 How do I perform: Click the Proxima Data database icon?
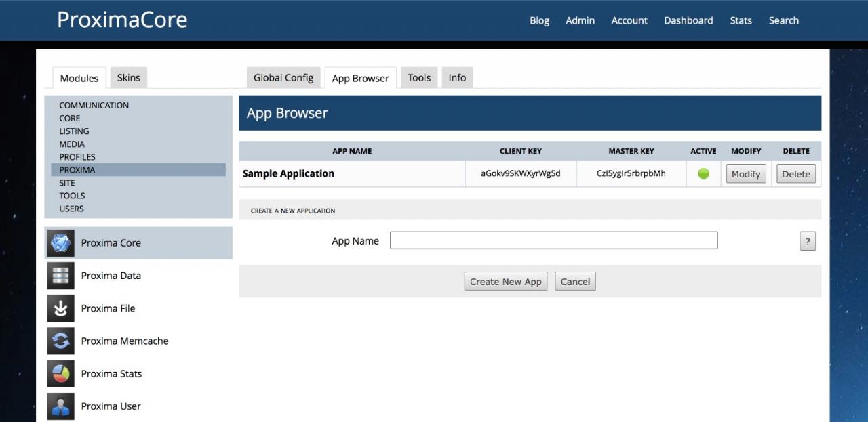point(60,276)
